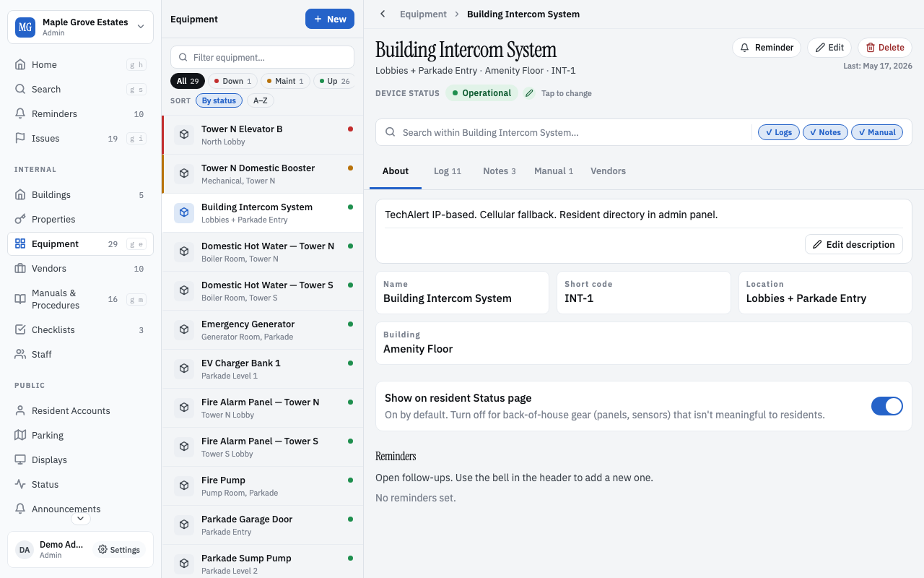The width and height of the screenshot is (924, 578).
Task: Go back with the breadcrumb arrow
Action: point(383,14)
